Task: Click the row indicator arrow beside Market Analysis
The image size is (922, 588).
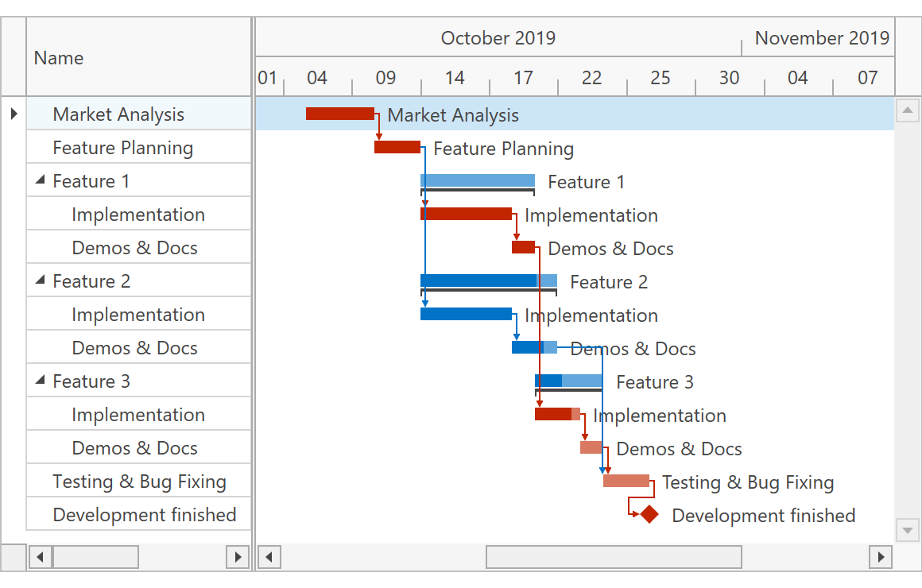Action: click(14, 114)
